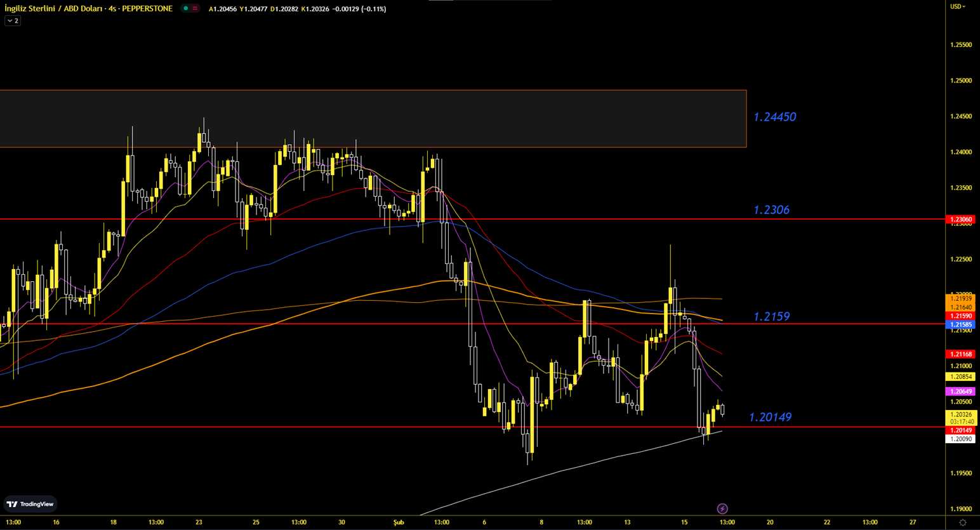Image resolution: width=980 pixels, height=530 pixels.
Task: Click the open value A1.20456
Action: point(223,9)
